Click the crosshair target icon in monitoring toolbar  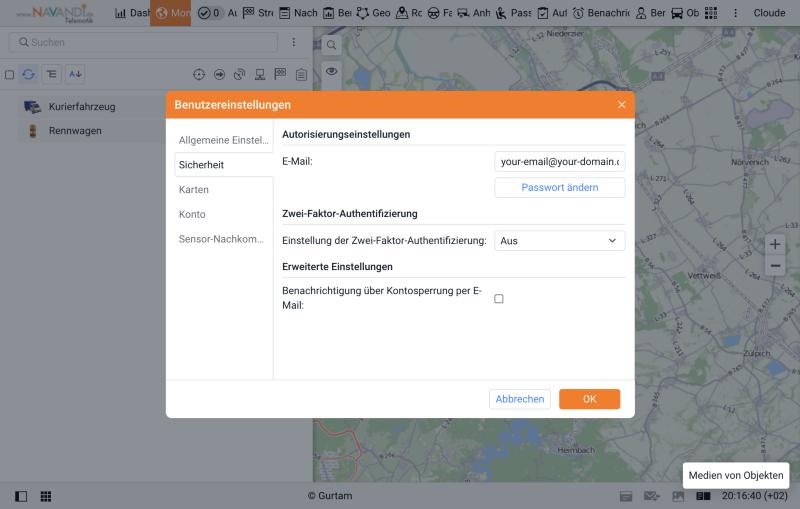coord(199,74)
